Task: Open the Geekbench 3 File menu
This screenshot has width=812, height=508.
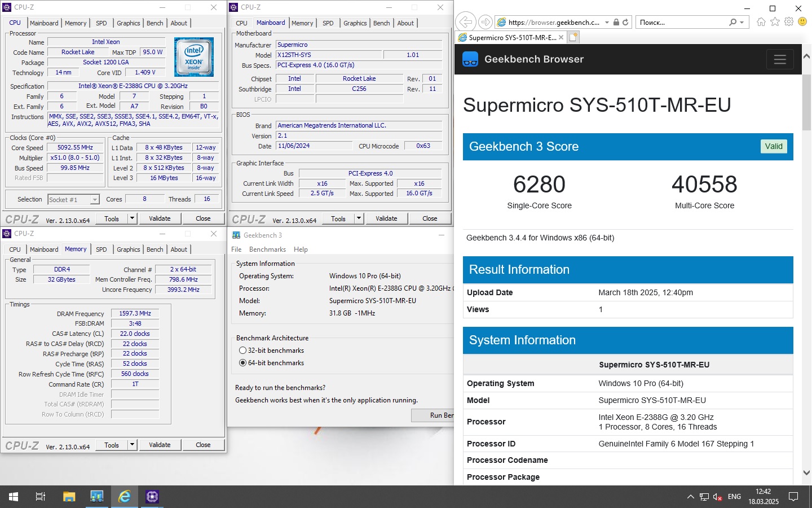Action: point(236,249)
